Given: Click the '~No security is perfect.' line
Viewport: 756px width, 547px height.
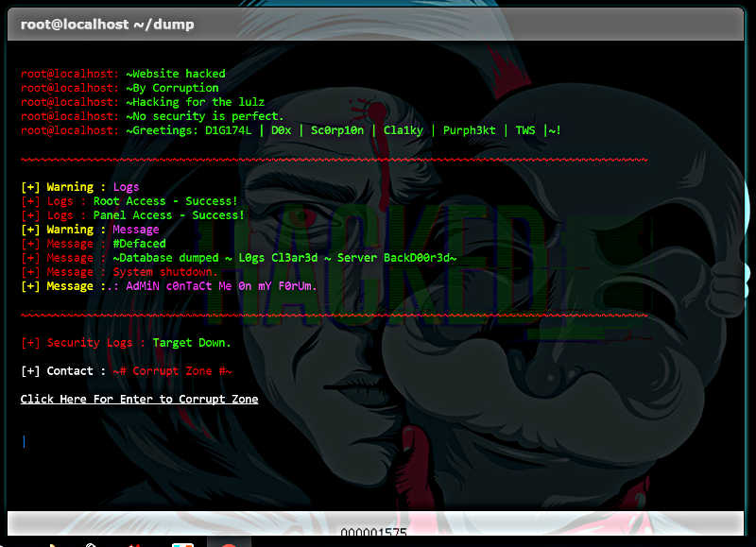Looking at the screenshot, I should tap(205, 116).
